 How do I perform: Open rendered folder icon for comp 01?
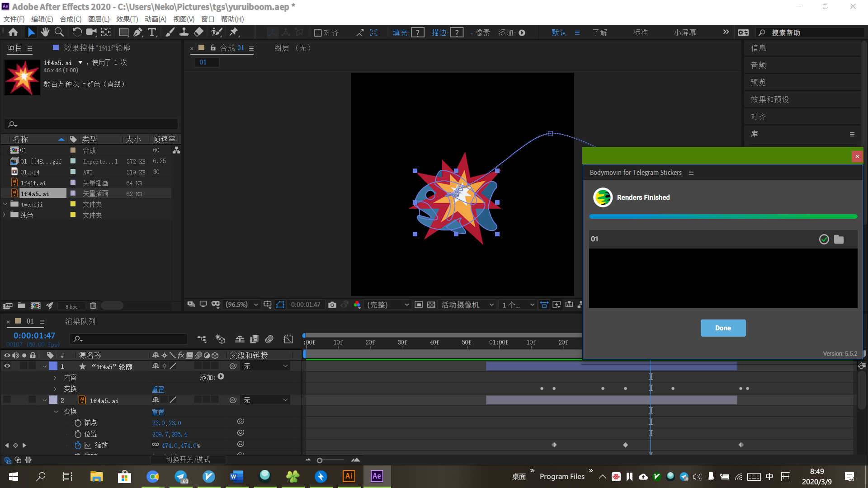click(839, 239)
